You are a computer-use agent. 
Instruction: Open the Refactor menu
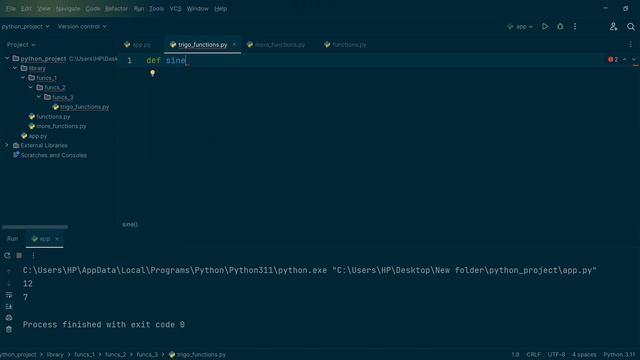click(x=116, y=9)
